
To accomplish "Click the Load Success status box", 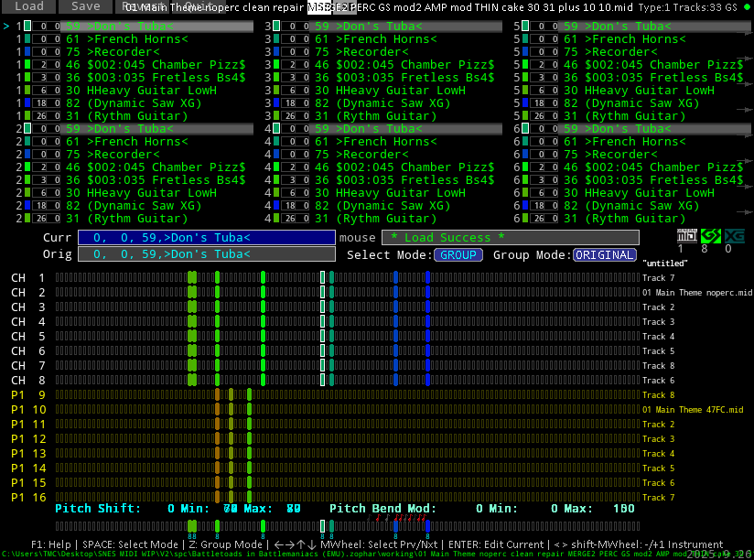I will tap(508, 238).
